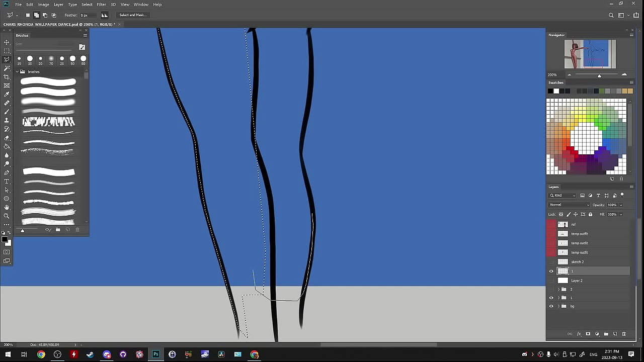Hide the 'bg' group visibility eye
The width and height of the screenshot is (644, 362).
click(x=551, y=306)
